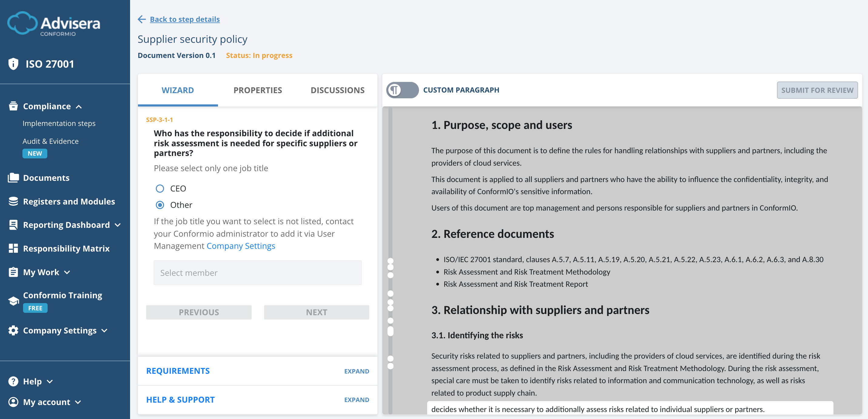Click the Help question mark icon

point(13,381)
